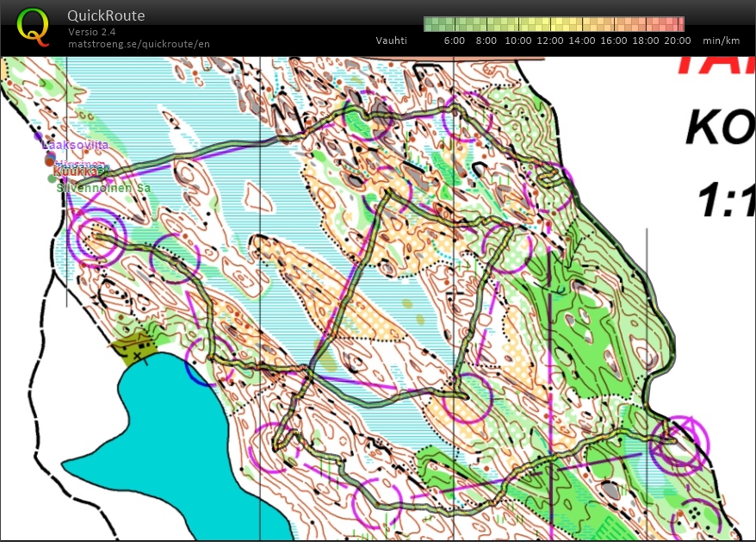Select the blue control circle at the lake shore
Image resolution: width=756 pixels, height=542 pixels.
[208, 360]
